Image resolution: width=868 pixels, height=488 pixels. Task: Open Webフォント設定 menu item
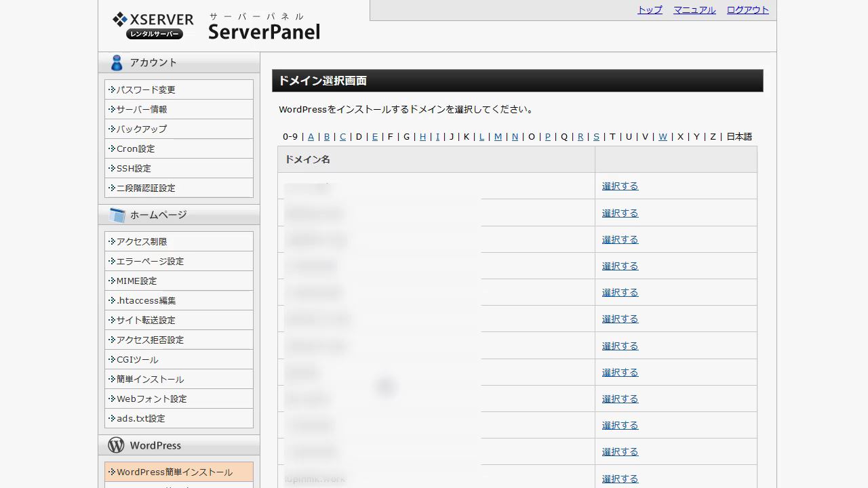point(151,399)
